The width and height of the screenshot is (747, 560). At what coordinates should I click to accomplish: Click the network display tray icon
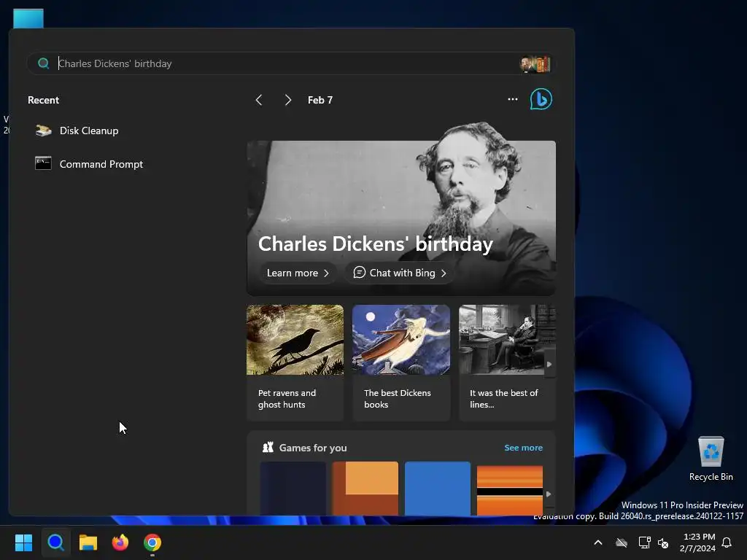coord(644,542)
